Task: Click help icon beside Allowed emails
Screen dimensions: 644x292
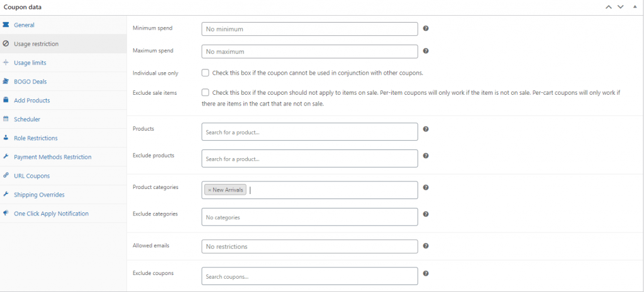Action: coord(426,246)
